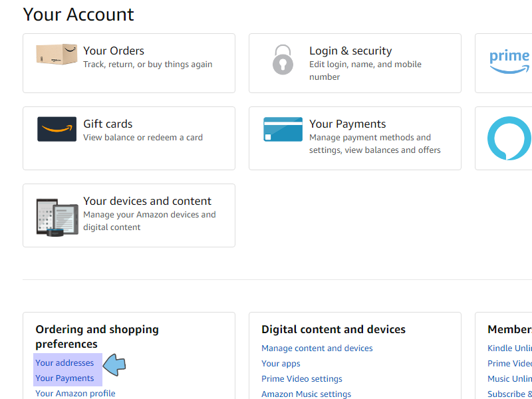Open the Your Orders card heading
532x399 pixels.
coord(114,51)
